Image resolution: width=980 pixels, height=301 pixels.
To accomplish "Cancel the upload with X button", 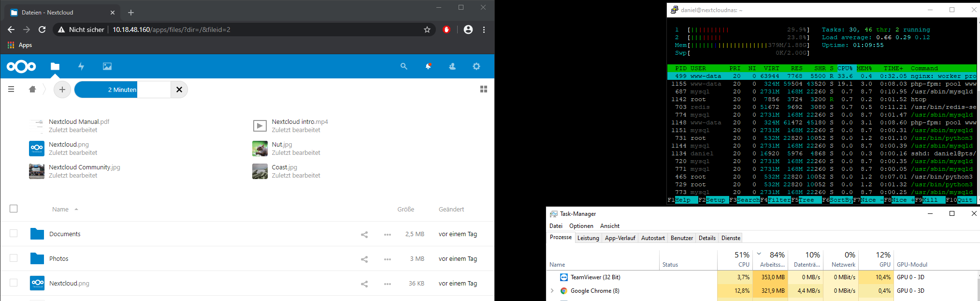I will (179, 90).
